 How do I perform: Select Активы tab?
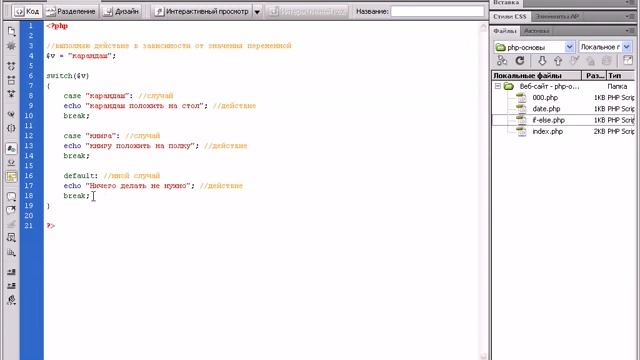pos(536,31)
